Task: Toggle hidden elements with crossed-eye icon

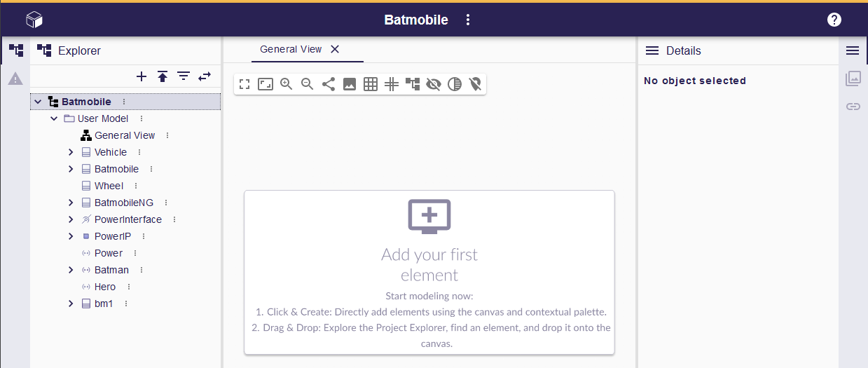Action: [434, 85]
